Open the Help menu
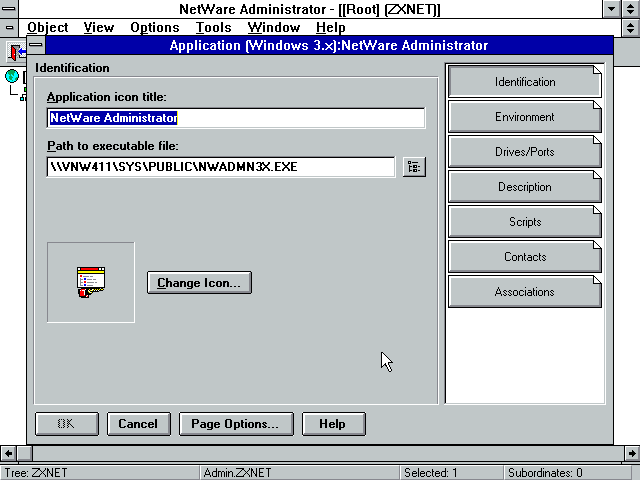The height and width of the screenshot is (480, 640). tap(331, 27)
